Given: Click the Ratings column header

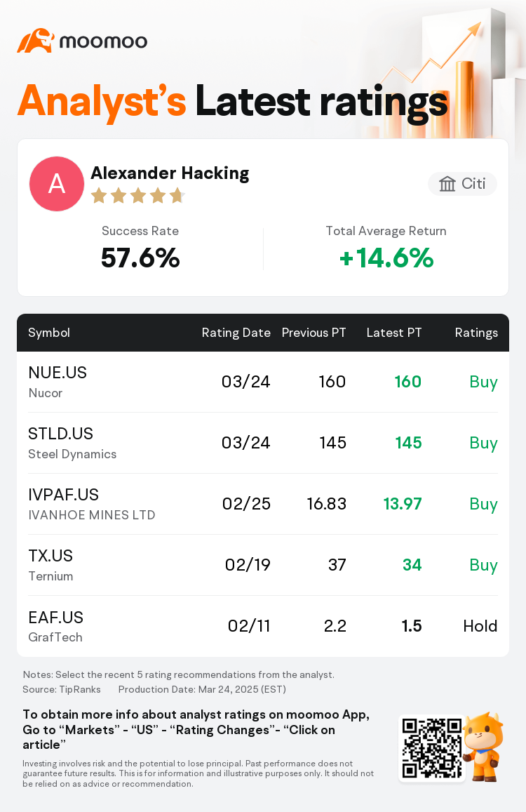Looking at the screenshot, I should pos(476,333).
